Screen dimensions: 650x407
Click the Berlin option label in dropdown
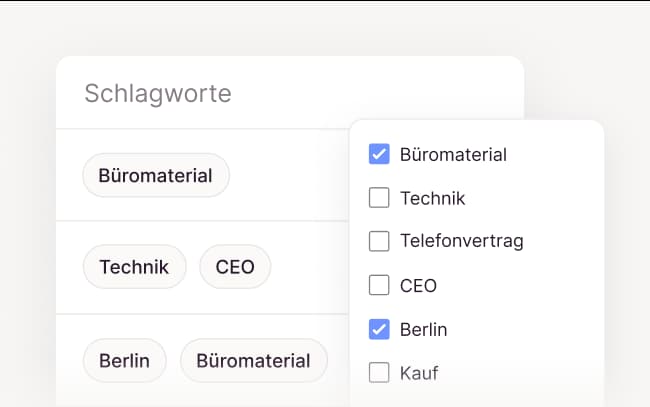coord(423,329)
